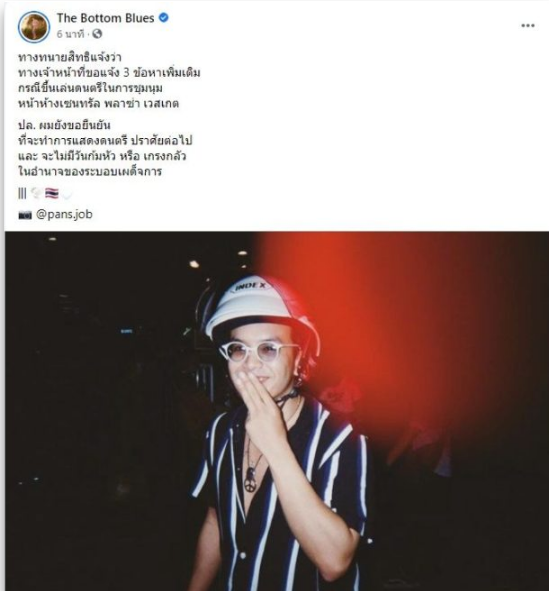
Task: Click the Thai flag emoji
Action: point(52,194)
